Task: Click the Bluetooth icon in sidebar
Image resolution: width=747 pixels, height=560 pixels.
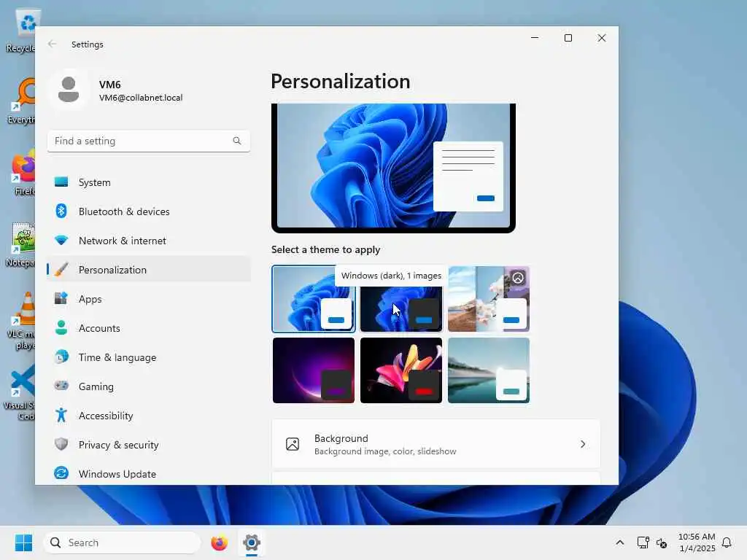Action: [61, 211]
